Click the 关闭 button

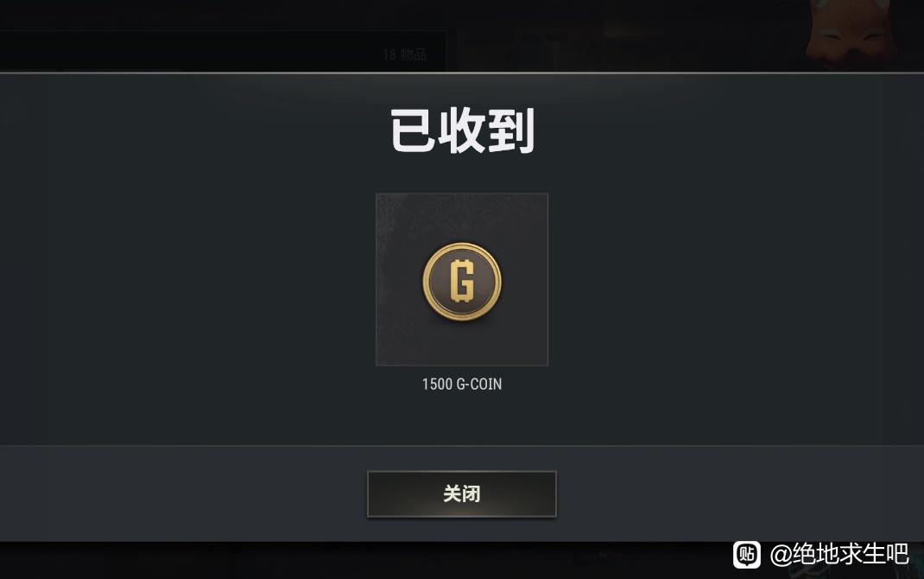(x=461, y=494)
